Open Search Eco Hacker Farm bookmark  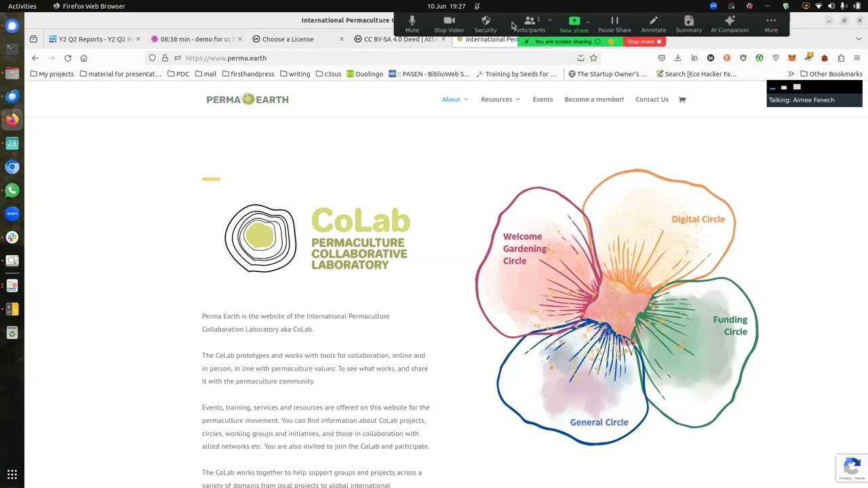coord(696,74)
